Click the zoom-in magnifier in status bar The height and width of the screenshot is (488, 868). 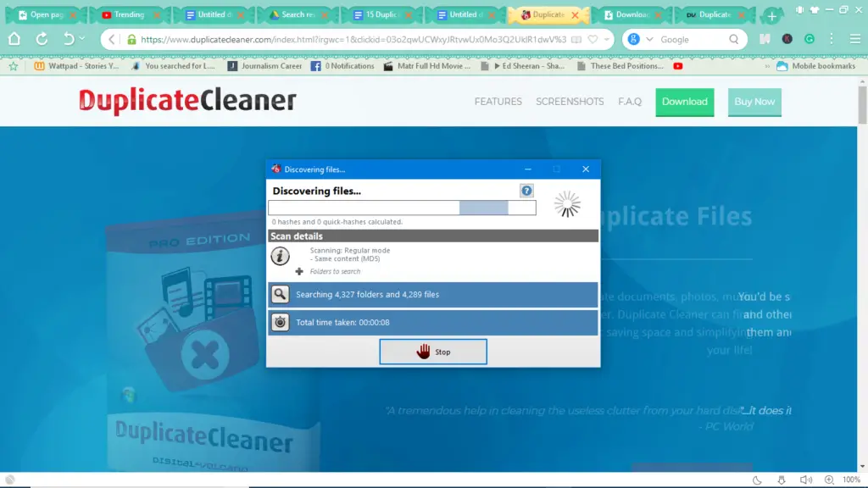[x=829, y=480]
